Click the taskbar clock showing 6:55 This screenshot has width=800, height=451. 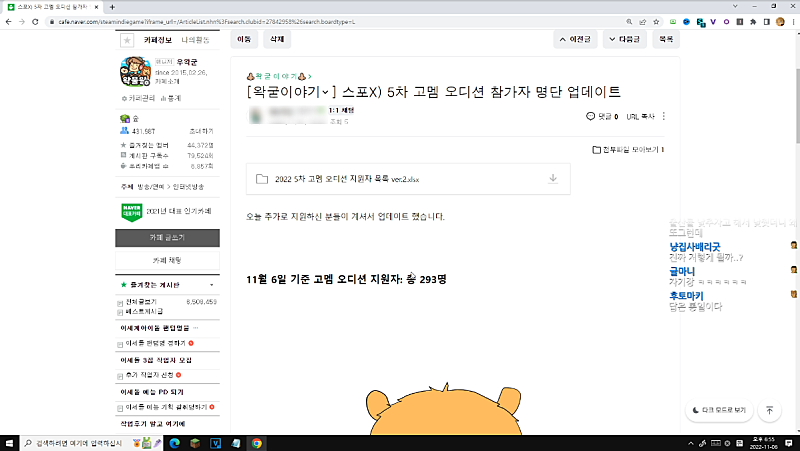(764, 443)
